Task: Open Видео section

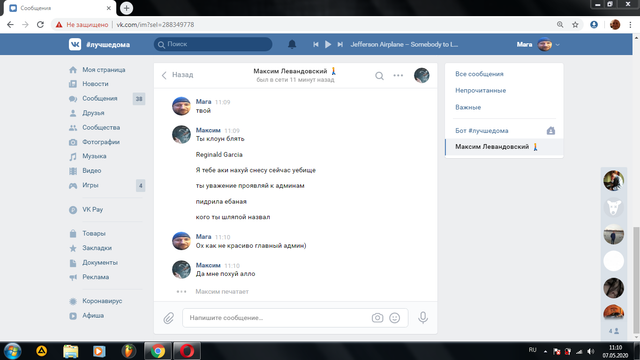Action: coord(91,171)
